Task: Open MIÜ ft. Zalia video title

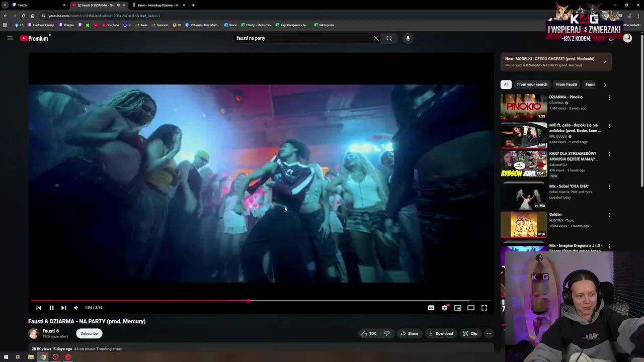Action: coord(575,128)
